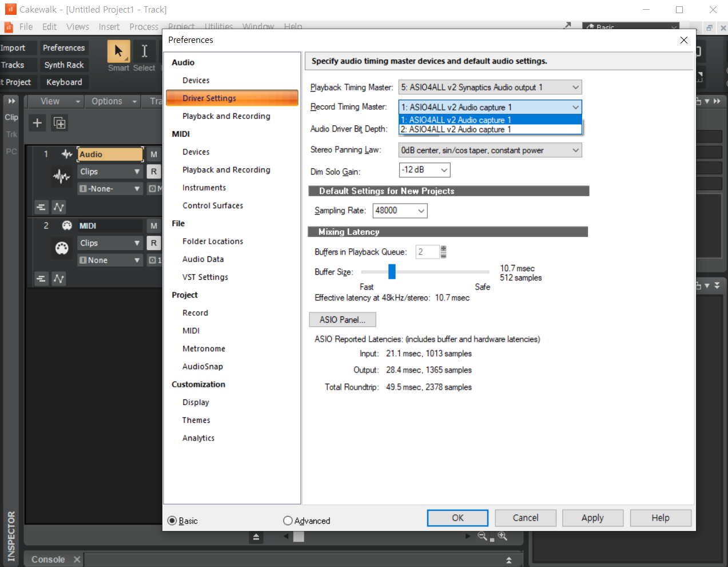
Task: Open the track Options menu
Action: (113, 101)
